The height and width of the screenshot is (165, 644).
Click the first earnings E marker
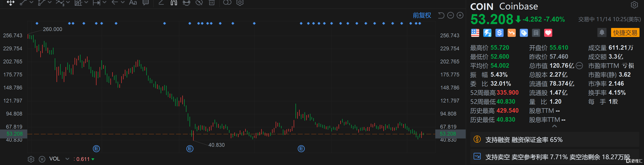[x=96, y=149]
